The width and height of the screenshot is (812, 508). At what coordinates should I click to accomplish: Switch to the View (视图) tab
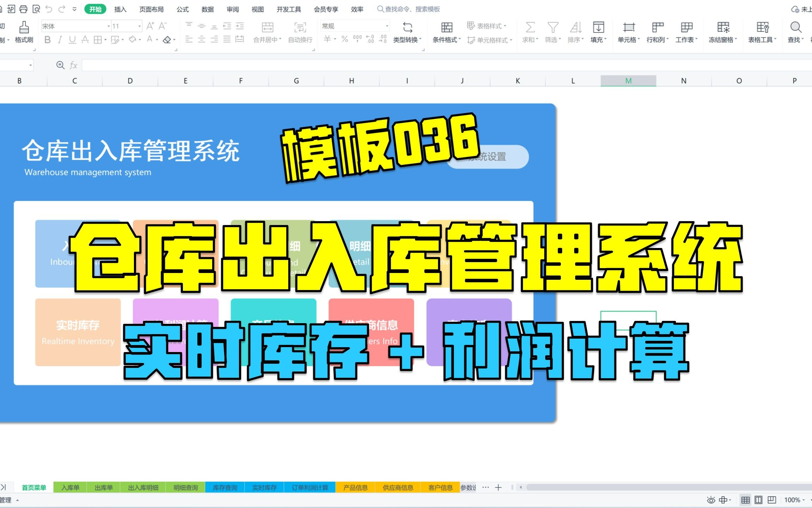point(258,9)
